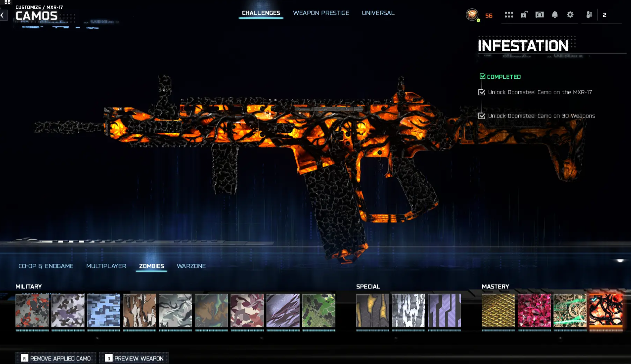
Task: Click the 3 key icon beside Preview Weapon
Action: (x=109, y=358)
